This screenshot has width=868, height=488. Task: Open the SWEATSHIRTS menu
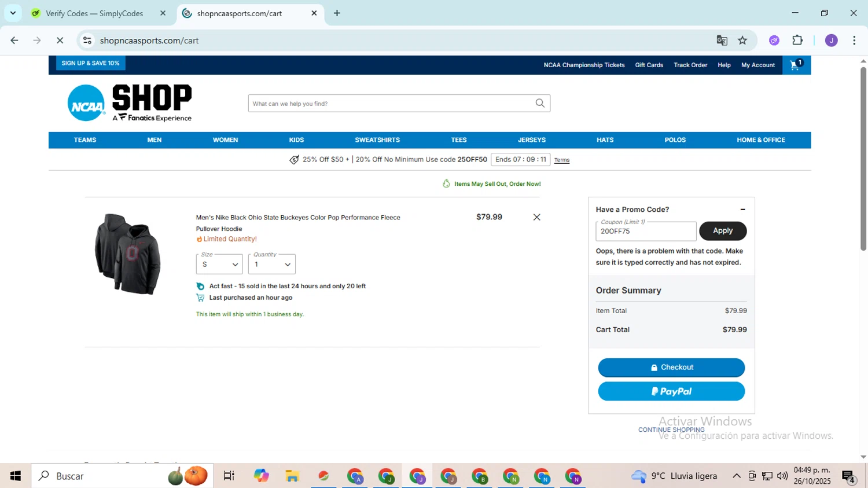click(377, 140)
